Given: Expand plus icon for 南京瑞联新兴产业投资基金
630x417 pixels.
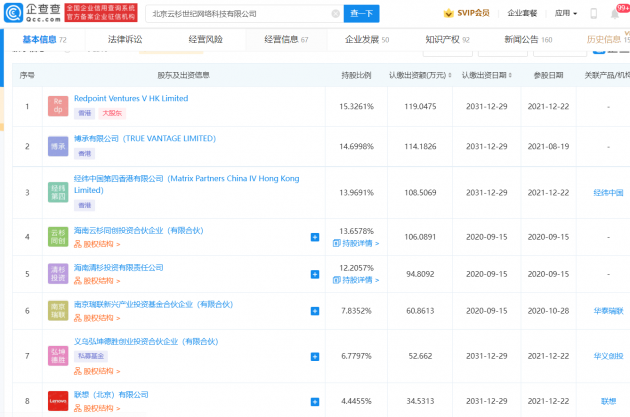Looking at the screenshot, I should click(x=315, y=311).
